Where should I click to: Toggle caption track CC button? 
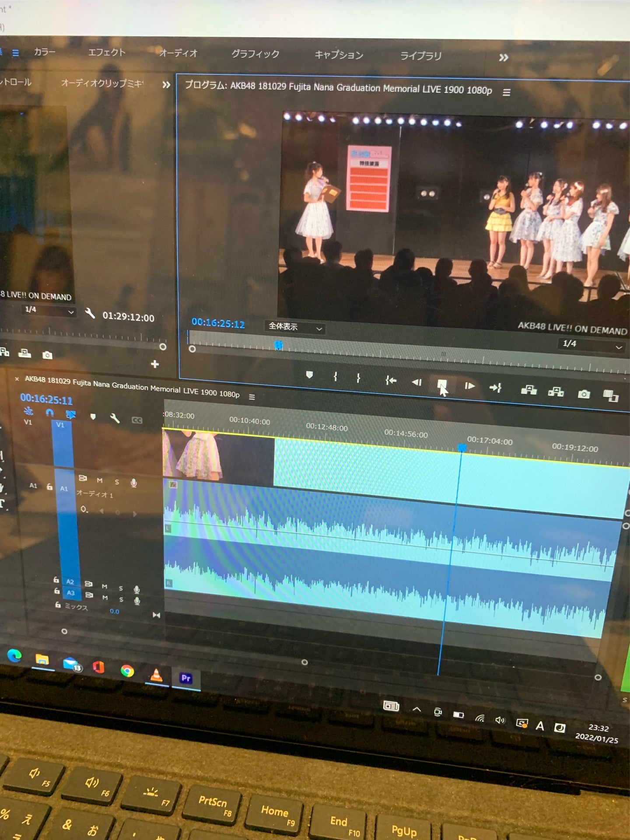(137, 420)
